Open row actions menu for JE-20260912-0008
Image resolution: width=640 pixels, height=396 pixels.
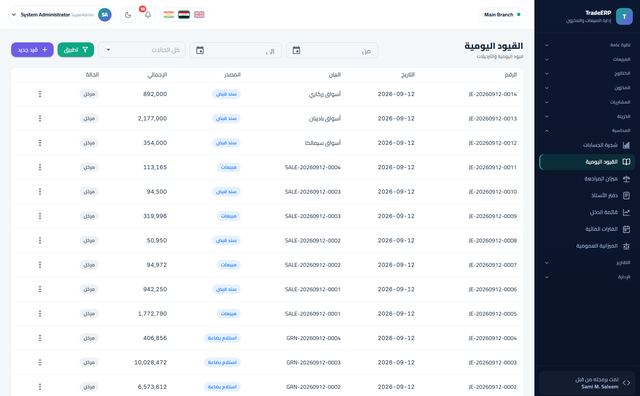(x=40, y=240)
